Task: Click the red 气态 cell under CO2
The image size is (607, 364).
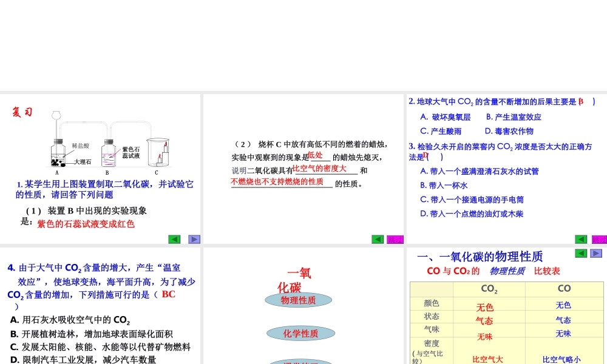Action: 484,321
